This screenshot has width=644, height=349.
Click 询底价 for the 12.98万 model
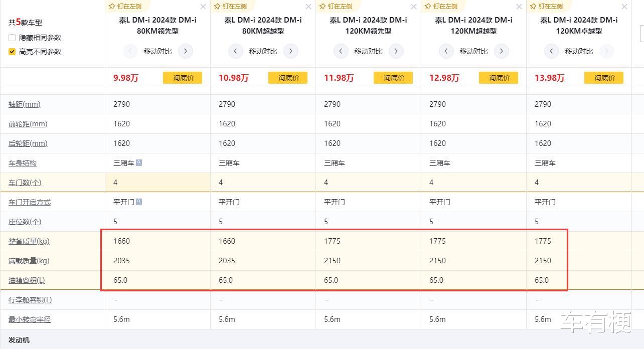499,78
